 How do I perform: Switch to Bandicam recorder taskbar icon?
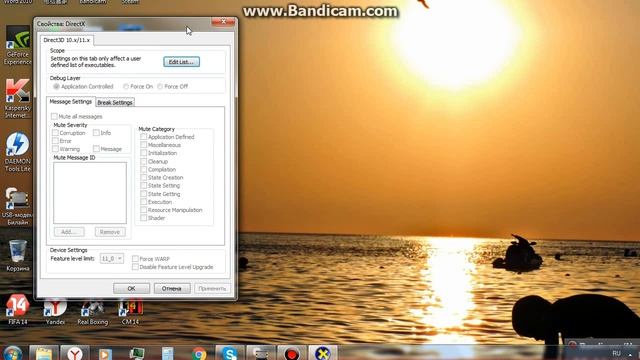point(292,353)
